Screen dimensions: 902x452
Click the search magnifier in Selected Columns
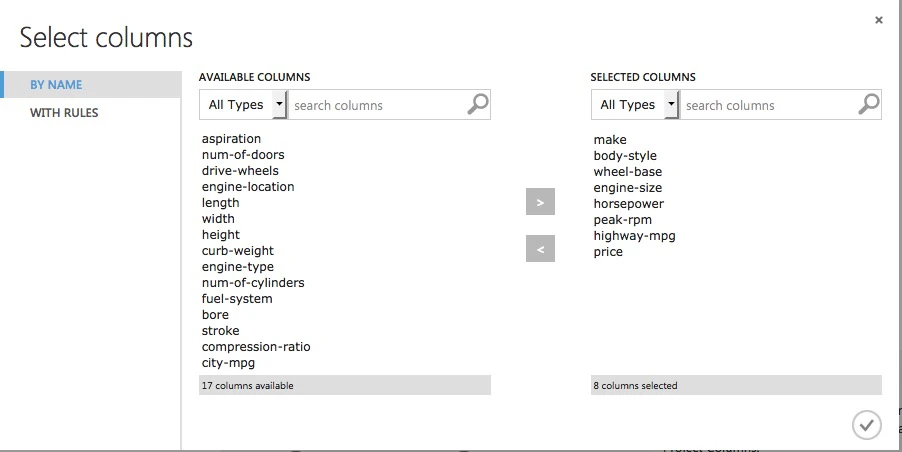869,104
